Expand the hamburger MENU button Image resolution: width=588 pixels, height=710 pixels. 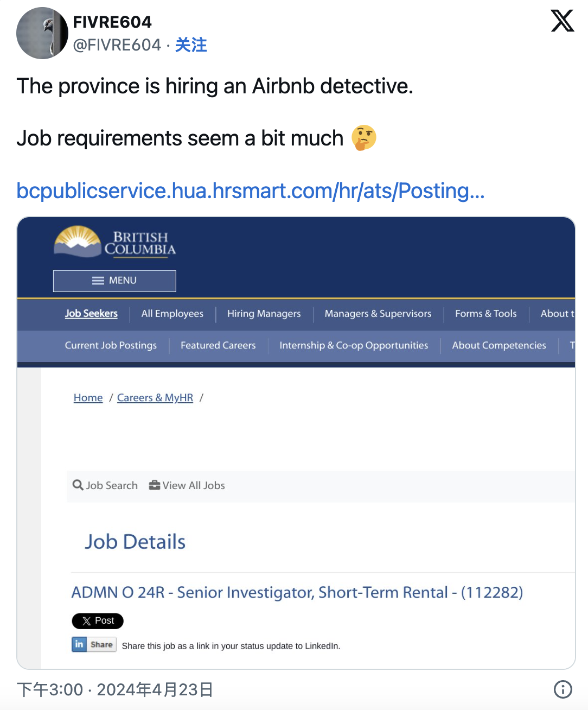click(x=114, y=281)
